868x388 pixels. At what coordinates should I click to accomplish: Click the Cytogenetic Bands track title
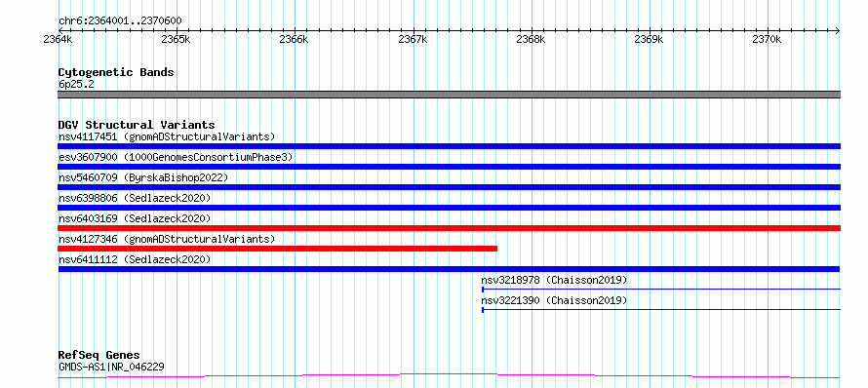coord(116,72)
